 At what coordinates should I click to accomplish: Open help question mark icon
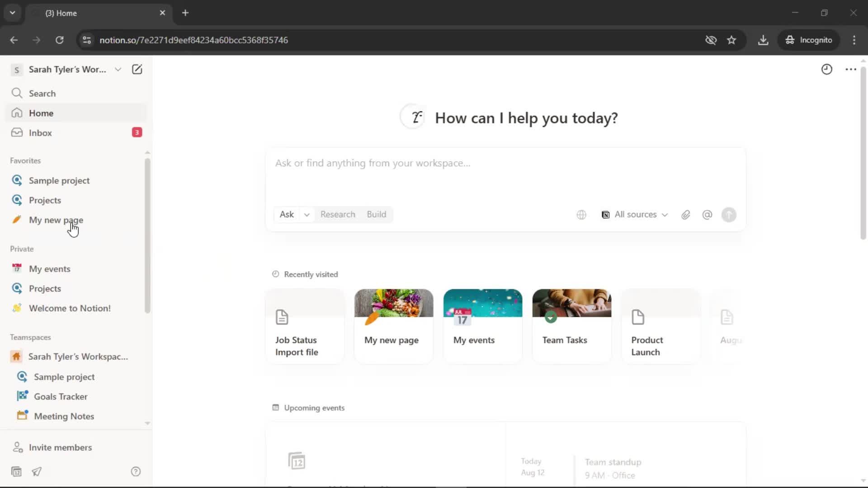pyautogui.click(x=136, y=472)
